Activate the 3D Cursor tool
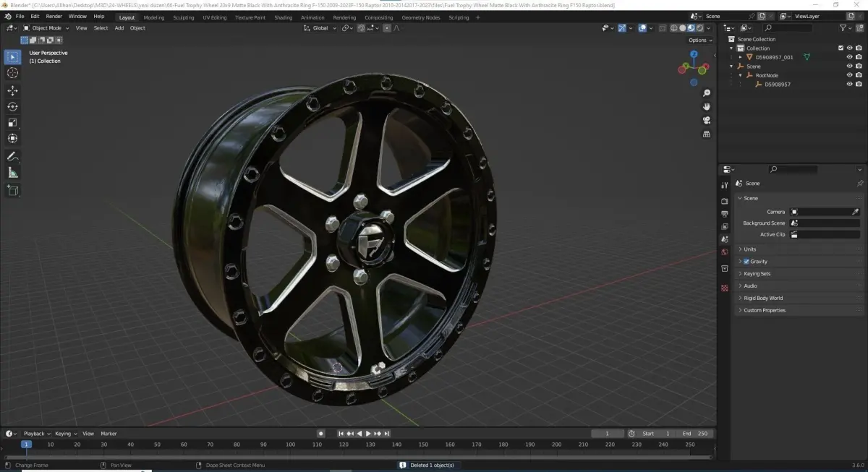This screenshot has height=472, width=868. [x=12, y=73]
